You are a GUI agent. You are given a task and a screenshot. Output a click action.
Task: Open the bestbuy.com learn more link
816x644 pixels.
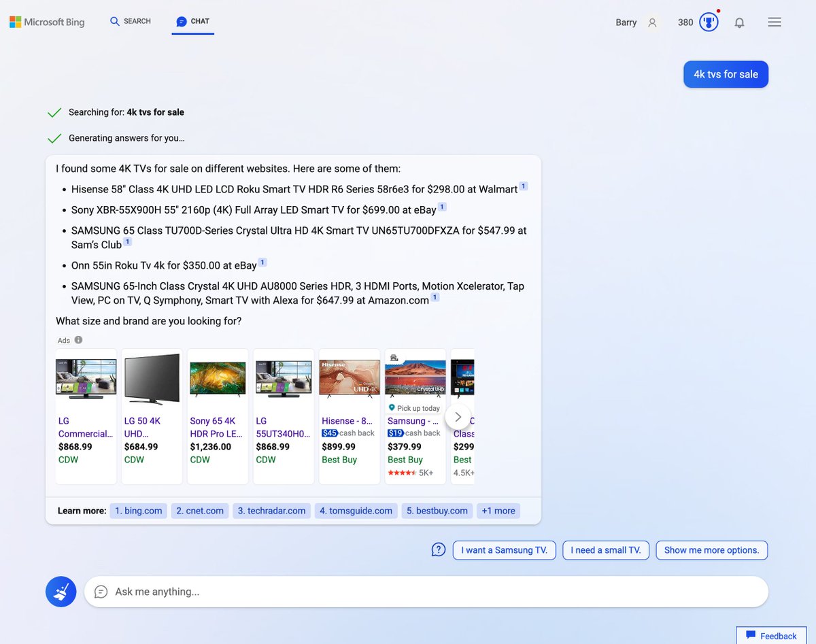coord(437,510)
